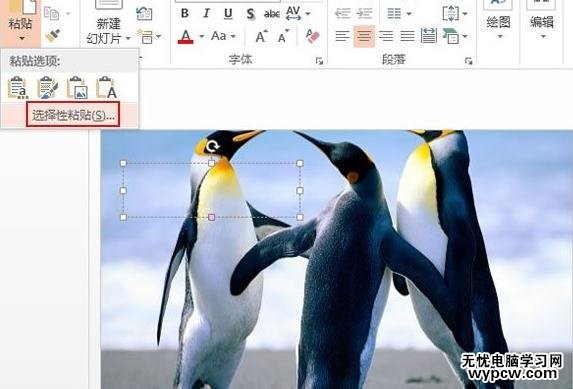Toggle text Shadow S

pos(250,14)
